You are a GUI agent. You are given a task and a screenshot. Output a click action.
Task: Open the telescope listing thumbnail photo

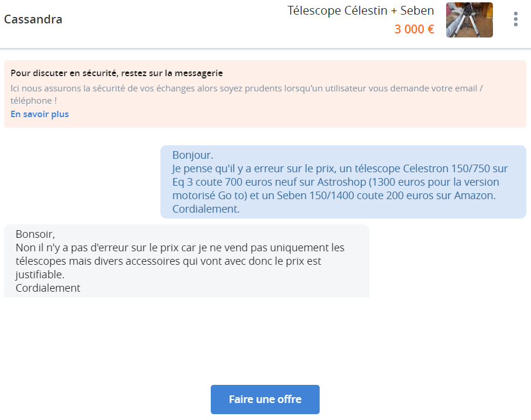(x=469, y=20)
